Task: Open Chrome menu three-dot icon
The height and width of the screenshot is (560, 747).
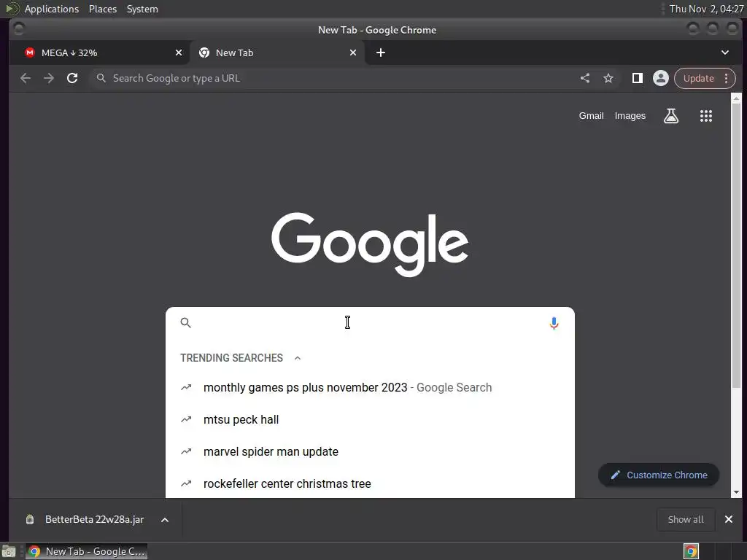Action: 726,78
